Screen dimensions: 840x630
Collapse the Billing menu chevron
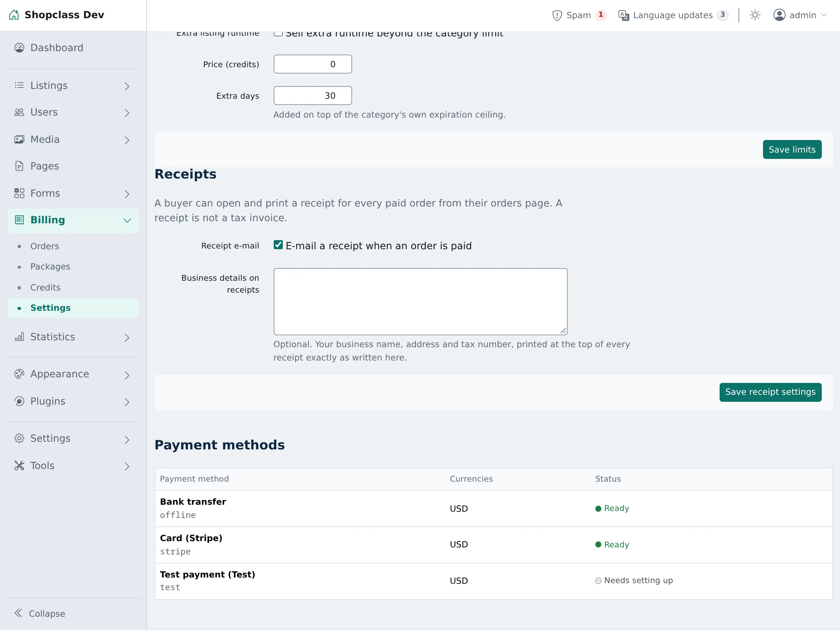[x=127, y=220]
